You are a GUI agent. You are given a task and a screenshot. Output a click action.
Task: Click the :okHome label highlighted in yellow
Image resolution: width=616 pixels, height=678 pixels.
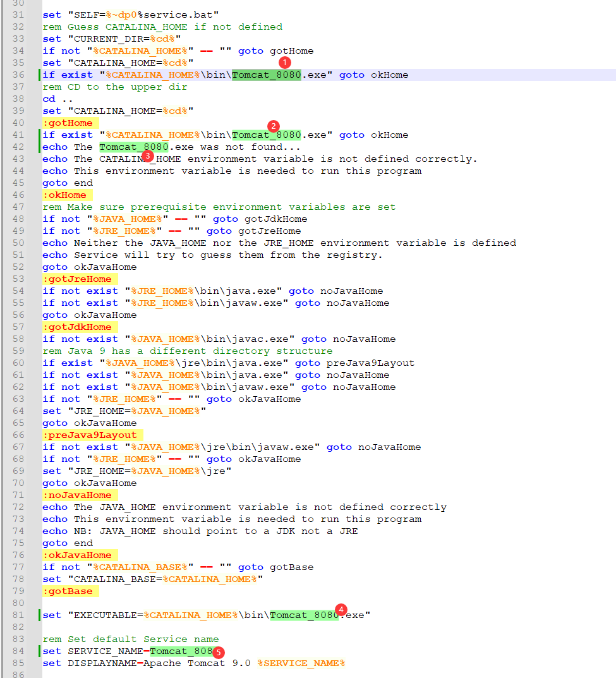[64, 195]
